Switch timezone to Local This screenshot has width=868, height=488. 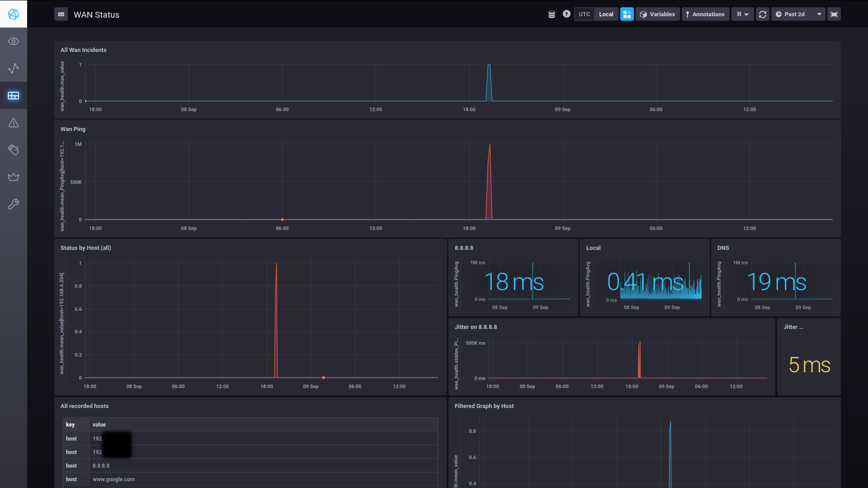[x=606, y=14]
